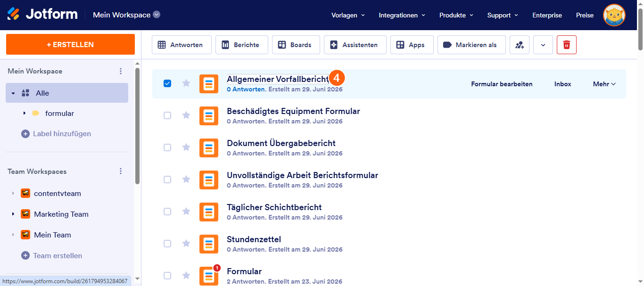Viewport: 644px width, 286px height.
Task: Check the Beschädigtes Equipment Formular checkbox
Action: 167,115
